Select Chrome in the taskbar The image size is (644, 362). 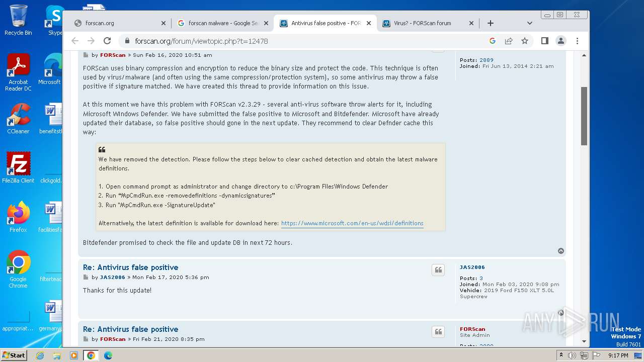(91, 355)
